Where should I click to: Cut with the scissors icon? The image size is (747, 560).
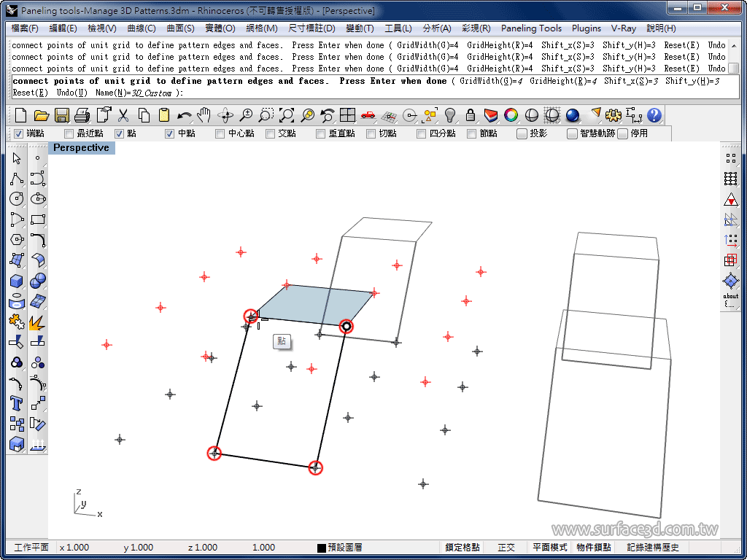point(123,115)
